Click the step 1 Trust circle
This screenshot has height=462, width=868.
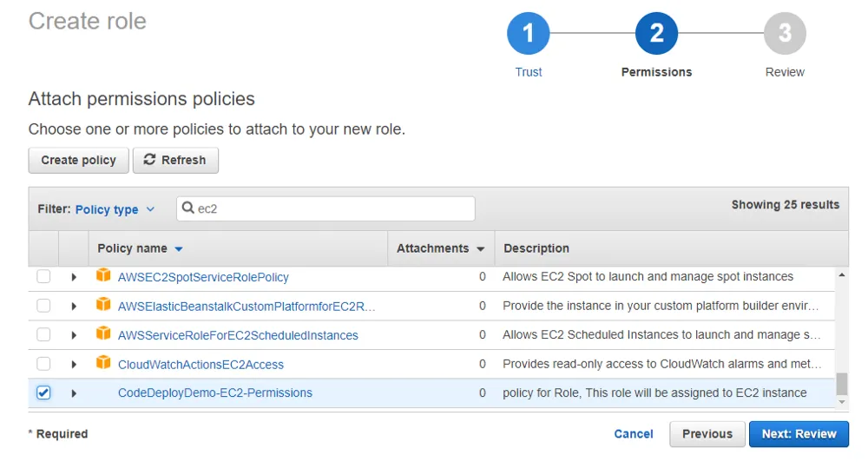pos(528,34)
